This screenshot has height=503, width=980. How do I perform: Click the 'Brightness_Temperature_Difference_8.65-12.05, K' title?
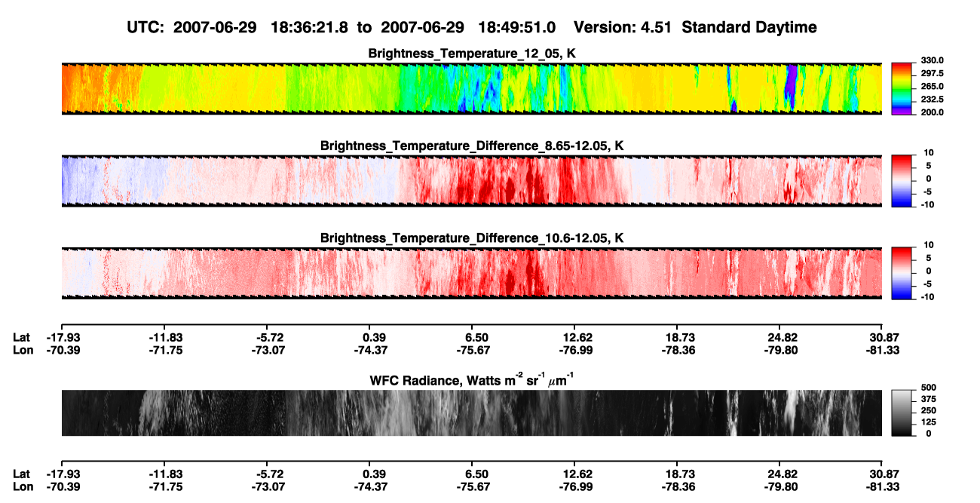click(472, 146)
